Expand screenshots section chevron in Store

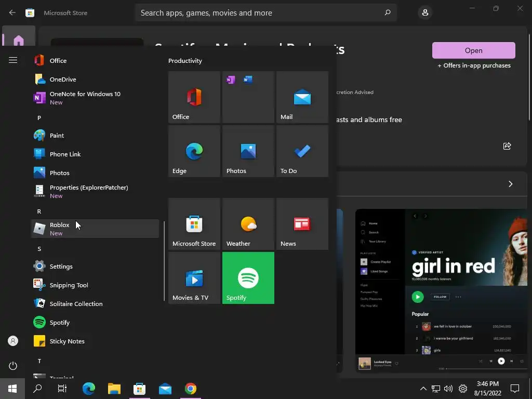[x=510, y=184]
